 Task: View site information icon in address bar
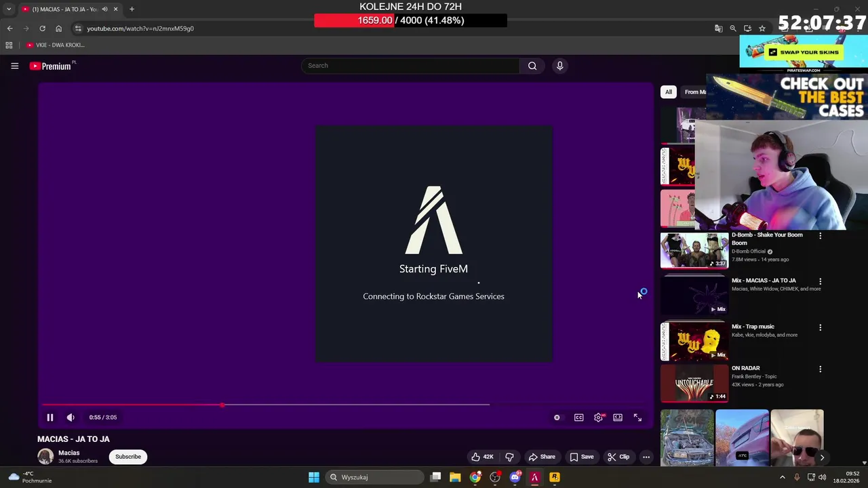pos(78,28)
